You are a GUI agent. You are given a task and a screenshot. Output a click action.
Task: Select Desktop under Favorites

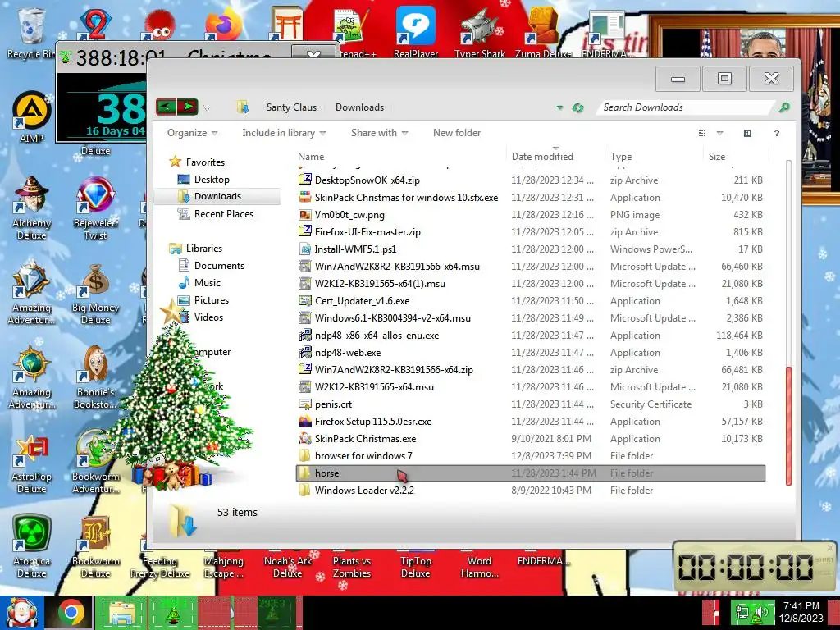[212, 180]
